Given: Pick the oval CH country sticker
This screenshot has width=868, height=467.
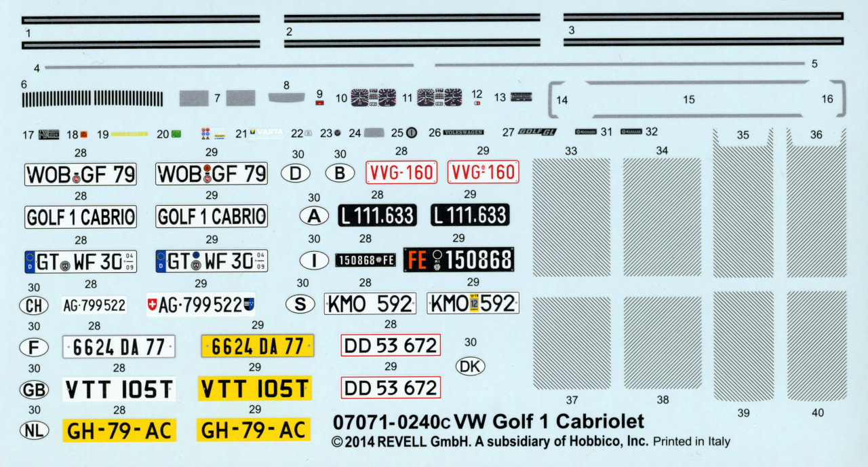Looking at the screenshot, I should (34, 305).
